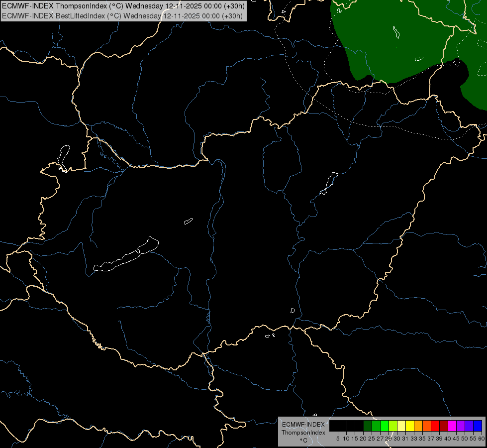The height and width of the screenshot is (448, 487).
Task: Click the legend tick value '20'
Action: pos(363,439)
